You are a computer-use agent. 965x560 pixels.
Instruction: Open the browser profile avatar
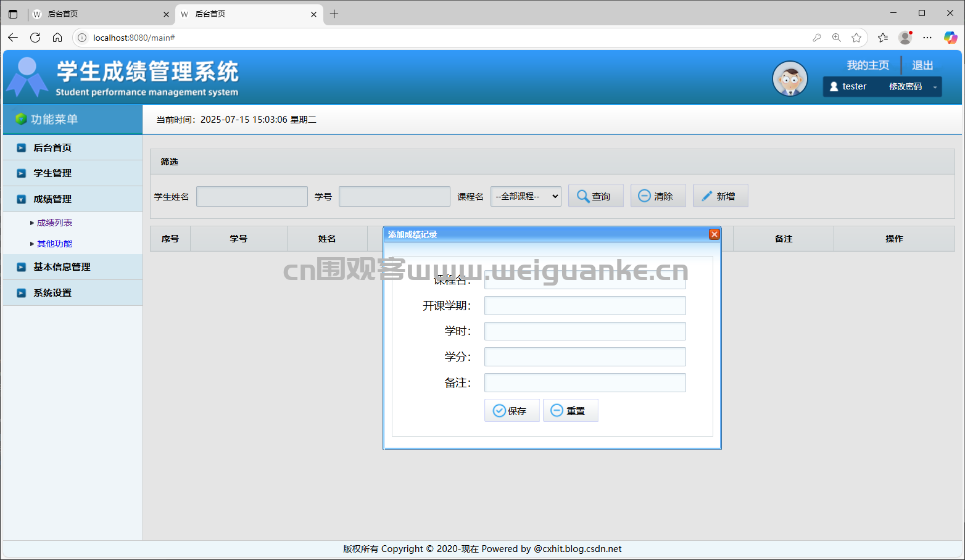coord(905,38)
